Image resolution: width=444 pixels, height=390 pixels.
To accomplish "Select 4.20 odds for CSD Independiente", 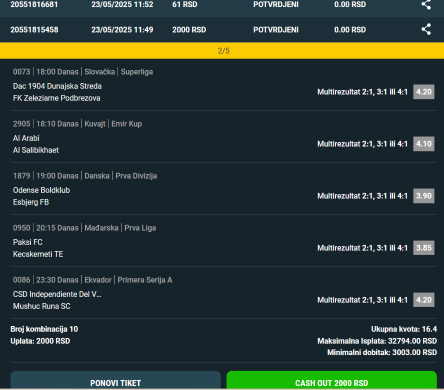I will pos(424,300).
